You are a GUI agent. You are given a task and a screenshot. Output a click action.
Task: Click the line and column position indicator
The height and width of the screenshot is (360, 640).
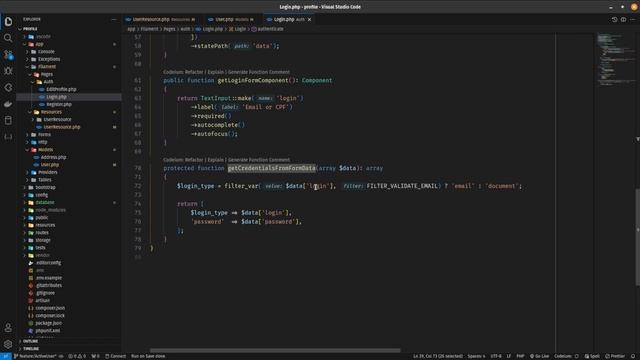click(x=438, y=356)
